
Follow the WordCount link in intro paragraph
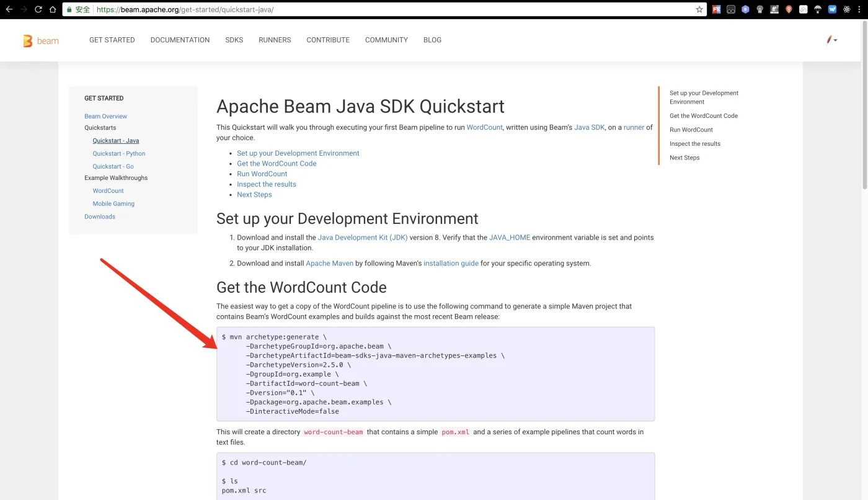(484, 127)
